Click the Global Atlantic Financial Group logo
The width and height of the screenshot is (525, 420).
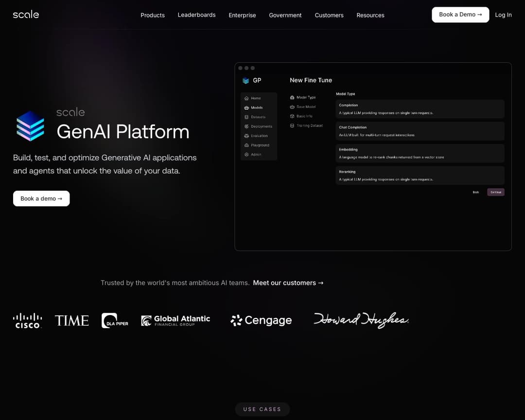175,320
